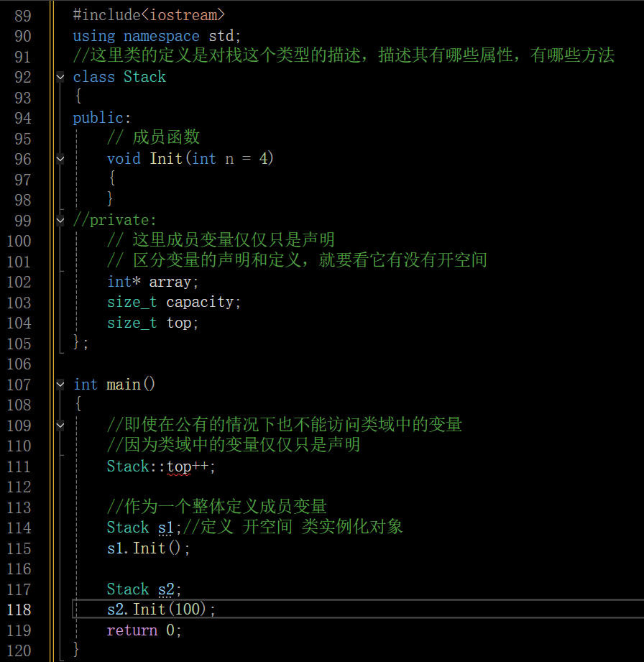Select the underlined top identifier on line 111
The width and height of the screenshot is (644, 662).
pyautogui.click(x=179, y=466)
